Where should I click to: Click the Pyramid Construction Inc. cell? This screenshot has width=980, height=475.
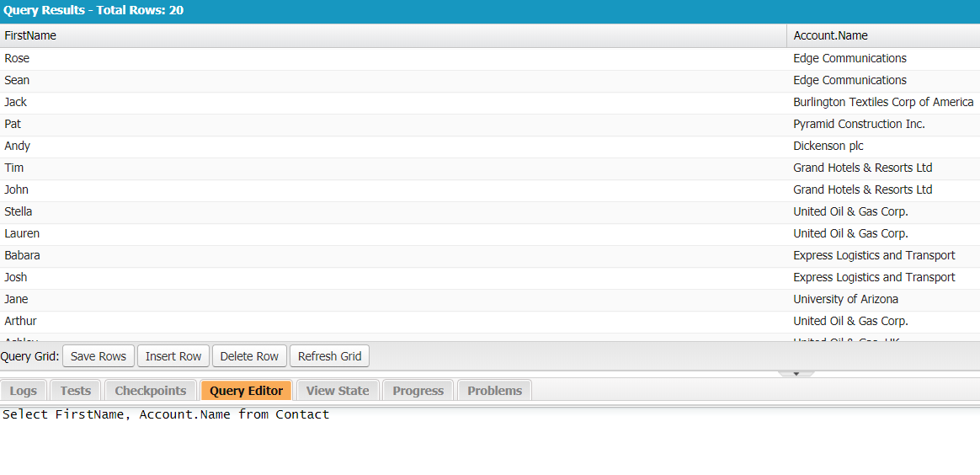coord(884,125)
